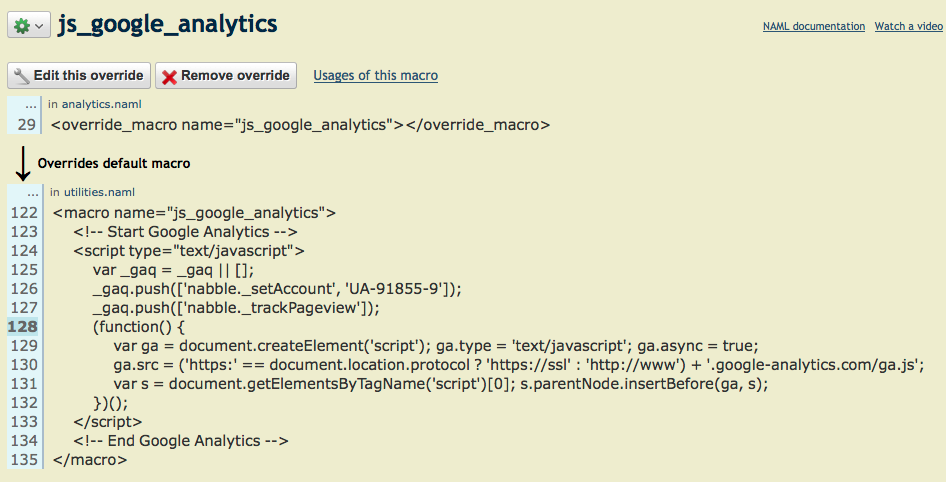
Task: Click Remove override button
Action: [226, 75]
